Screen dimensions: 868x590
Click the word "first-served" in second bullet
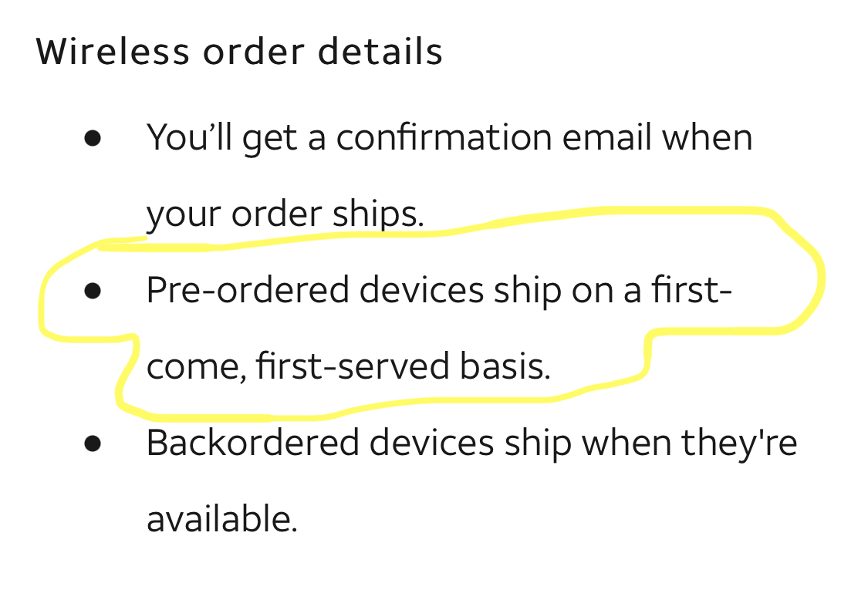[353, 366]
